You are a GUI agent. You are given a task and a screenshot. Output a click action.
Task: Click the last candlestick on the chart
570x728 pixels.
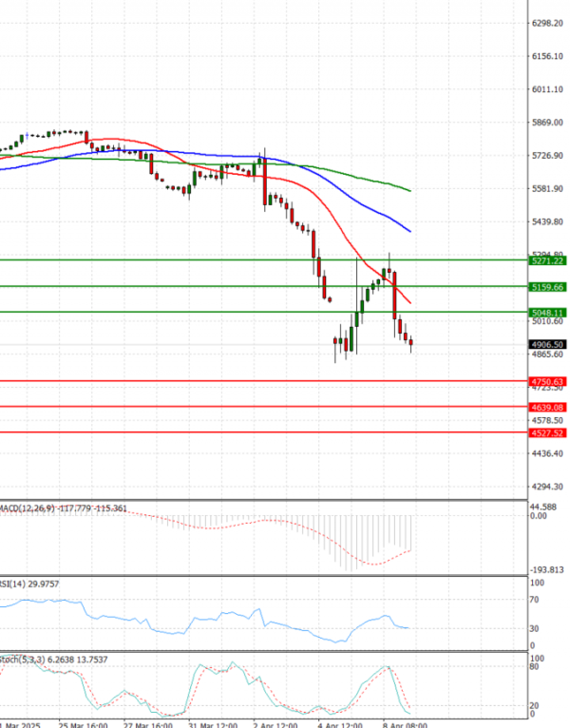click(x=411, y=345)
